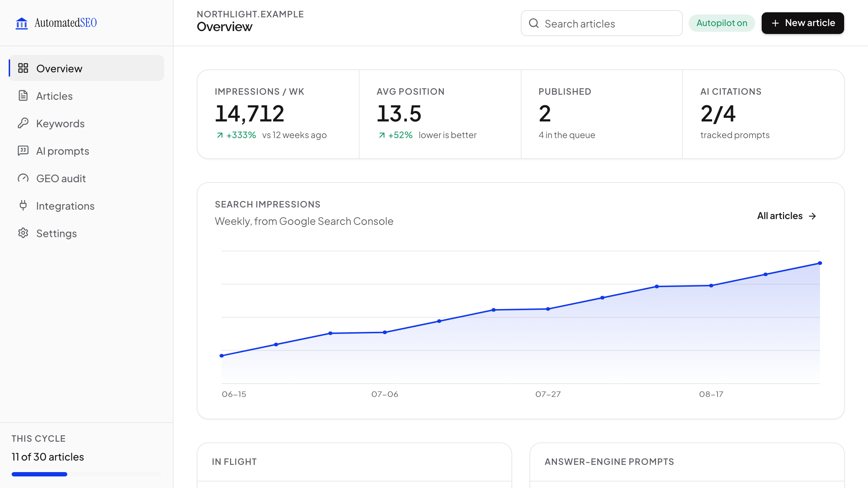This screenshot has height=488, width=868.
Task: Click the 14,712 impressions value
Action: coord(250,114)
